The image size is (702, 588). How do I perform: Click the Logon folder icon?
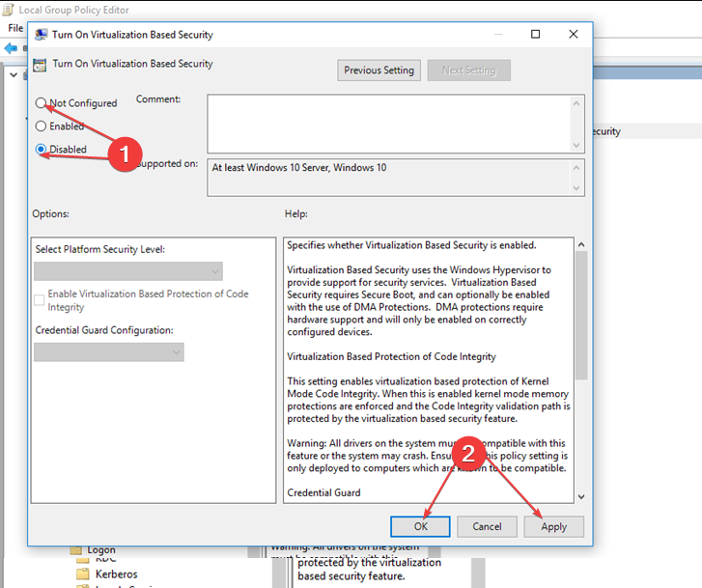tap(76, 550)
